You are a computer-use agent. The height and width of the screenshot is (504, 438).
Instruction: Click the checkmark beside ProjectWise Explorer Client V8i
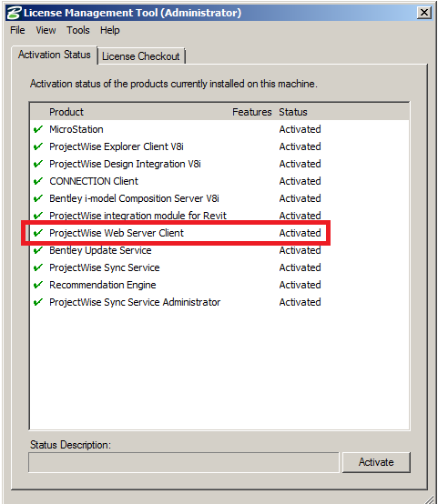(38, 146)
